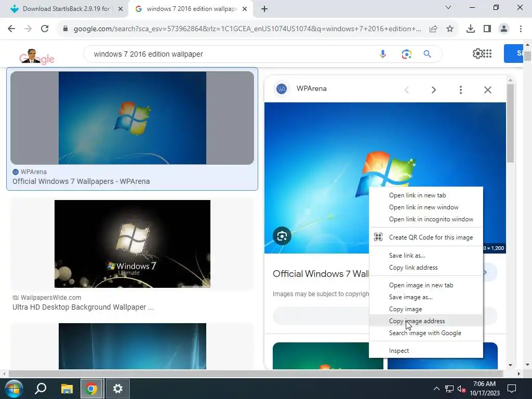Screen dimensions: 532x399
Task: Open Ultra HD Desktop Background Wallpaper link
Action: coord(83,307)
